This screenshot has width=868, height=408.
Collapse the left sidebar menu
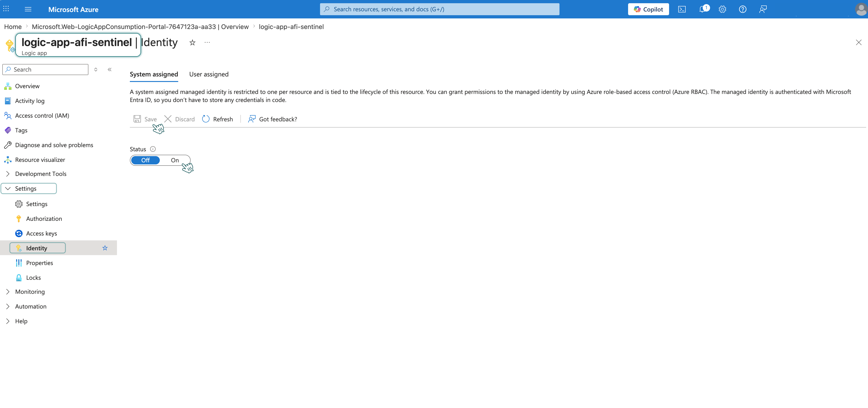[110, 69]
